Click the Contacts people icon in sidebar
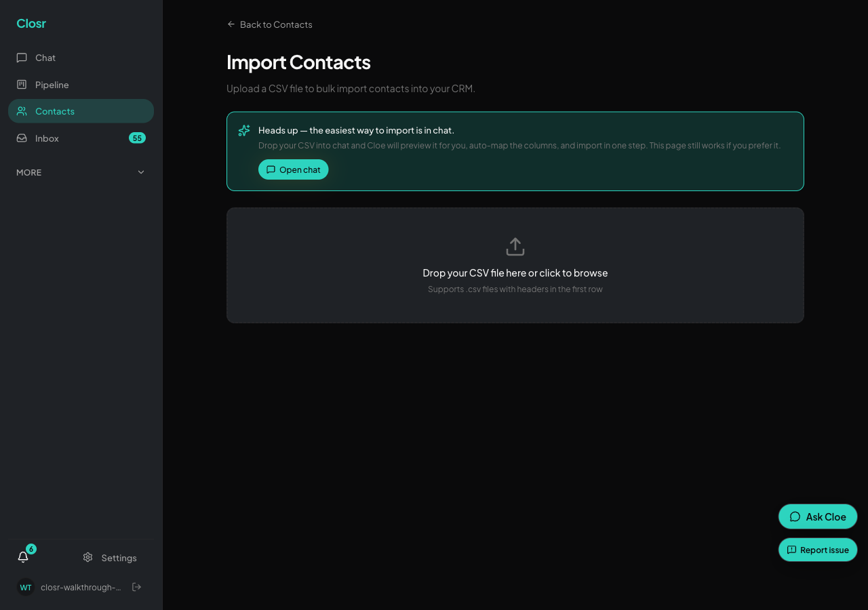Viewport: 868px width, 610px height. [x=22, y=111]
